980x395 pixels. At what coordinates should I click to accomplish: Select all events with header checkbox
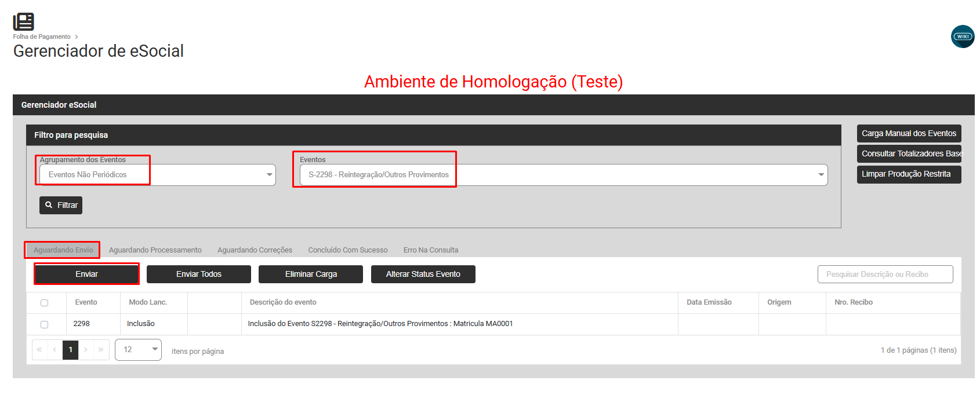(44, 303)
